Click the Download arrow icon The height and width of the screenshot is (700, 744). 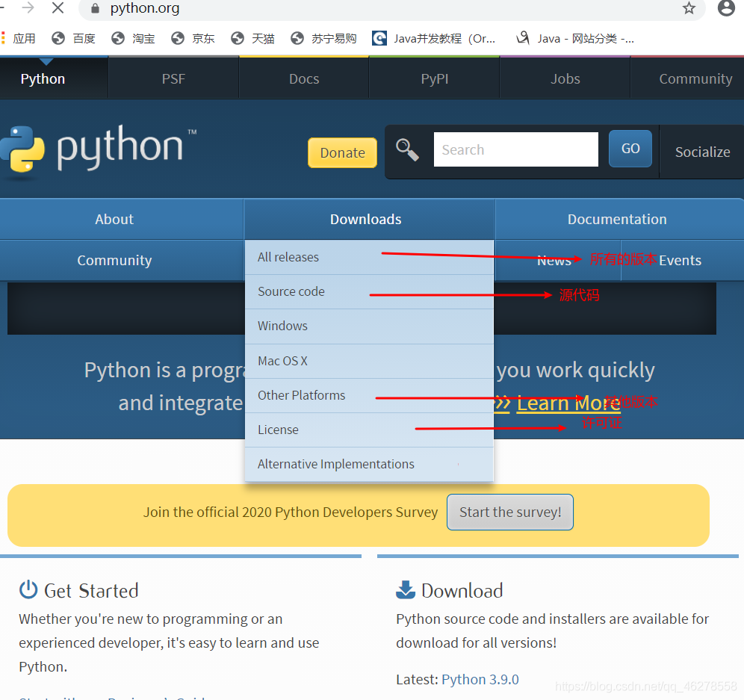pyautogui.click(x=405, y=590)
